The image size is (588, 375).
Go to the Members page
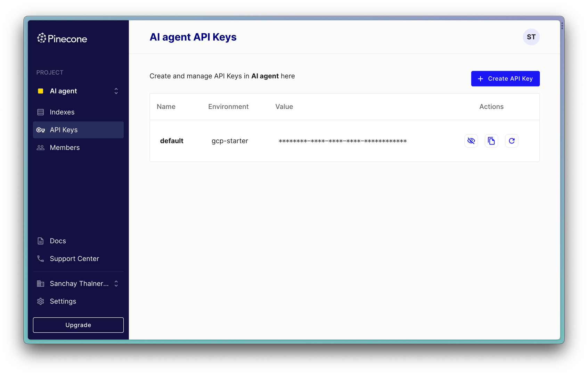coord(78,148)
